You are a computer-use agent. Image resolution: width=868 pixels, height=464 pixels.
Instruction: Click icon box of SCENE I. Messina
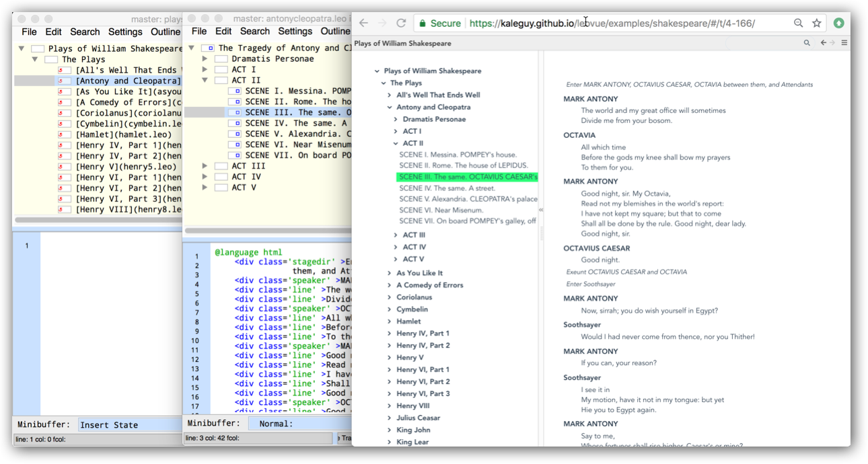pos(235,91)
